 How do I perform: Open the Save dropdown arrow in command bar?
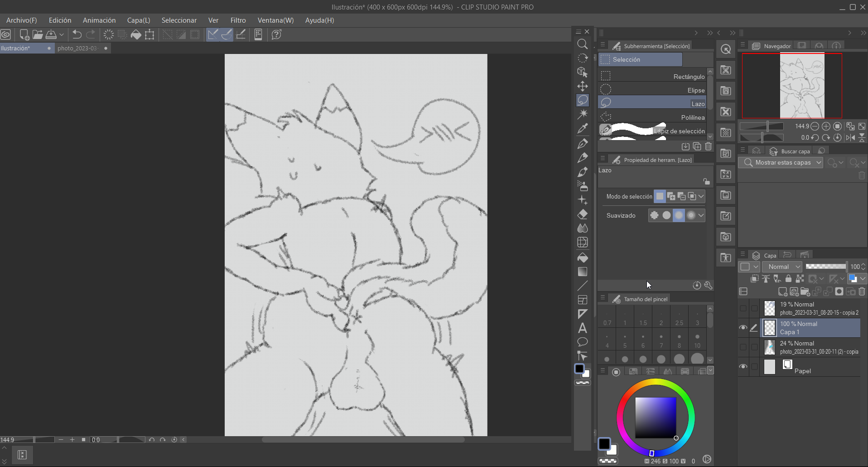(x=62, y=34)
